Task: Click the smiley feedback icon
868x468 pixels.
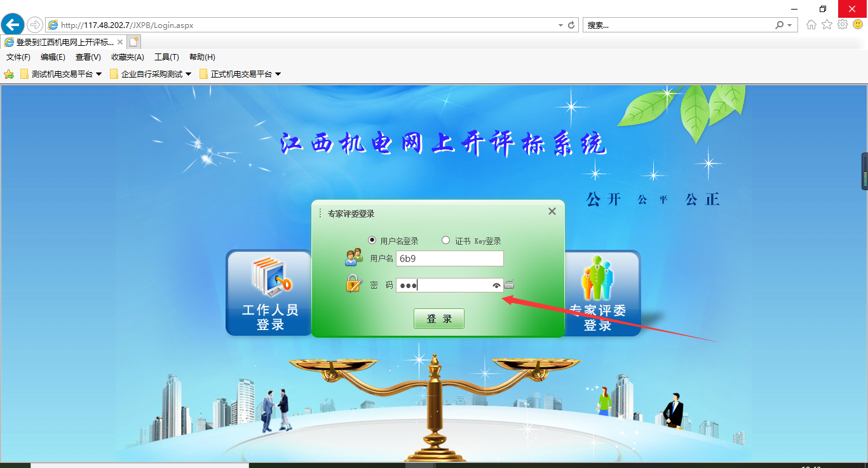Action: (858, 25)
